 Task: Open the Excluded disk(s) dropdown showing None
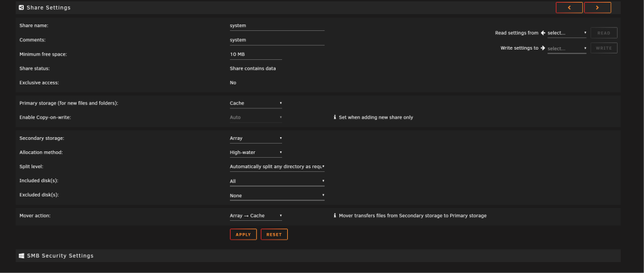pyautogui.click(x=277, y=195)
